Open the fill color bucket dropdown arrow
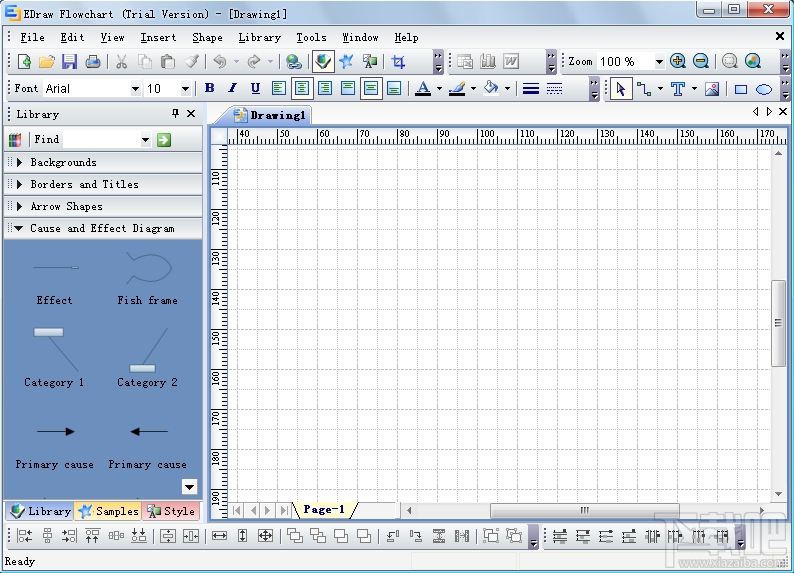This screenshot has width=794, height=573. click(x=507, y=89)
